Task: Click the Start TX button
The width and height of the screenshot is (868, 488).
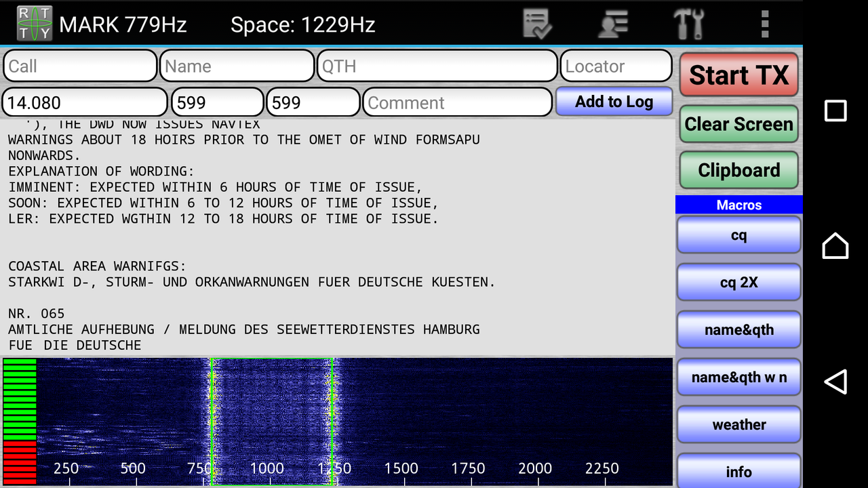Action: [739, 75]
